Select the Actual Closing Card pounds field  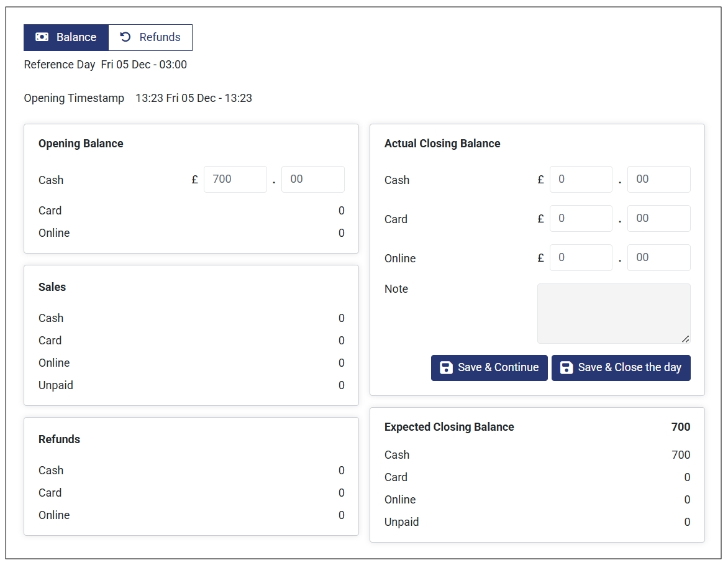[581, 219]
